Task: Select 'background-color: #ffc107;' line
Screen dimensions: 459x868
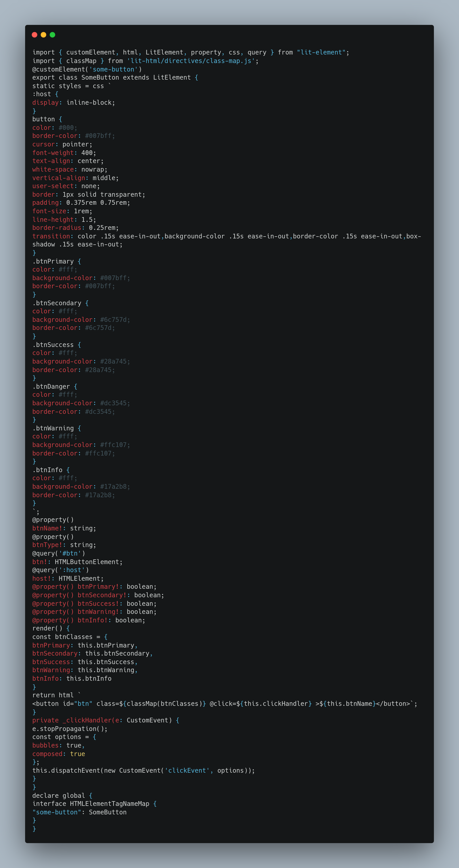Action: 81,445
